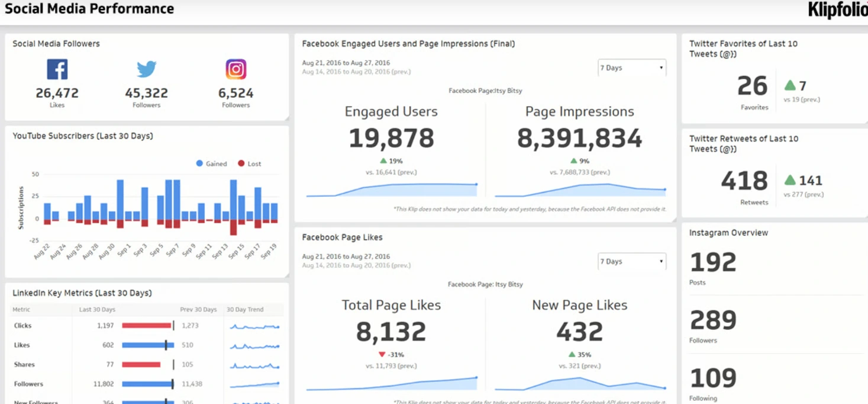
Task: Click the red Clicks bar in LinkedIn metrics
Action: (x=146, y=326)
